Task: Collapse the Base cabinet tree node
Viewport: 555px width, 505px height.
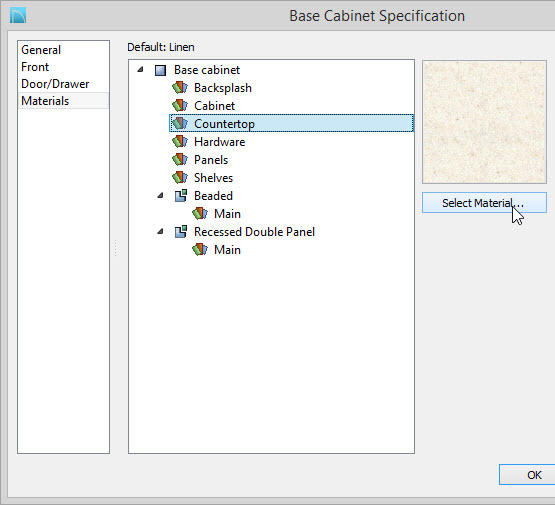Action: pyautogui.click(x=141, y=69)
